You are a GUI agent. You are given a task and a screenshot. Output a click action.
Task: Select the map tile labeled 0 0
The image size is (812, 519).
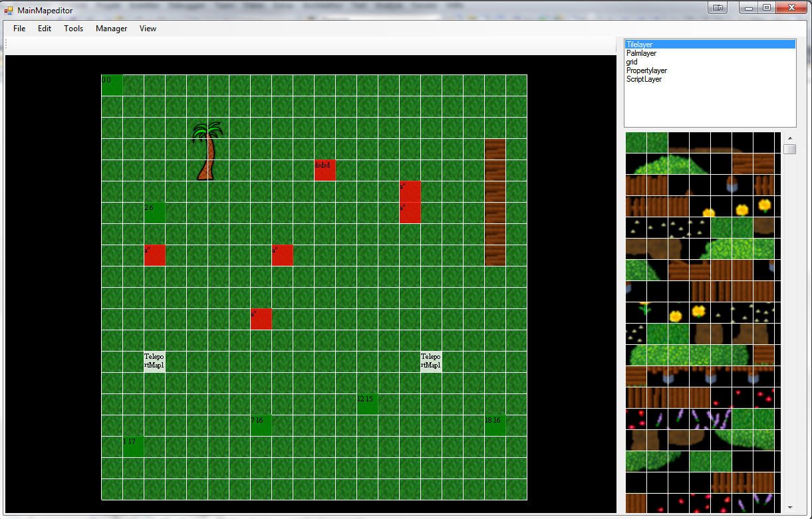tap(112, 85)
